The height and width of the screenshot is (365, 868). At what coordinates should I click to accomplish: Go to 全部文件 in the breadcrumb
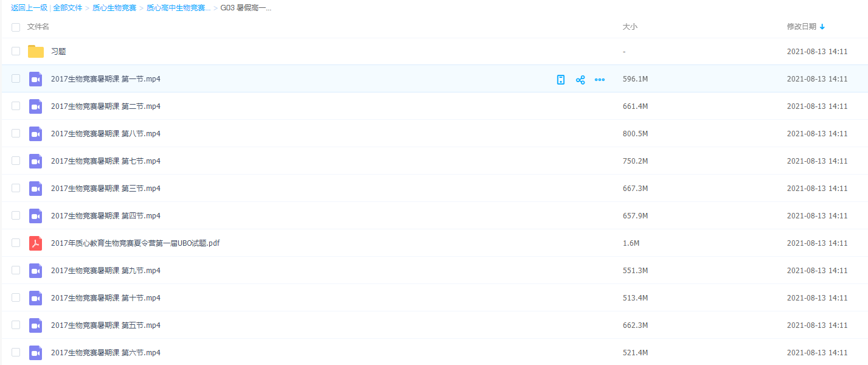68,8
